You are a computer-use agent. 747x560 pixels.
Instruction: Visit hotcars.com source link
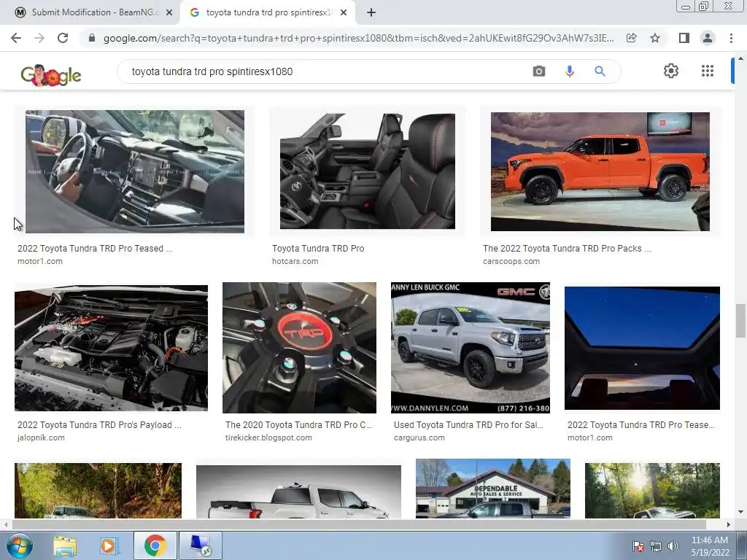pyautogui.click(x=295, y=261)
